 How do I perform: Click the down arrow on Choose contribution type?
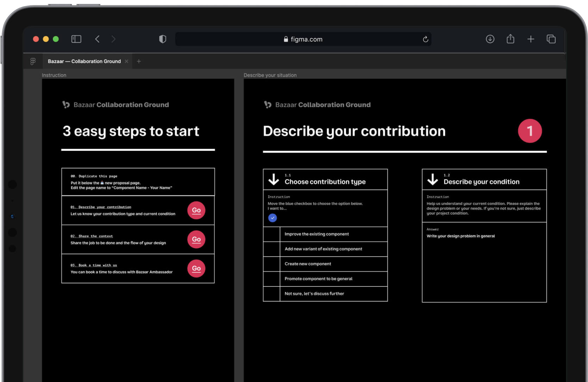tap(274, 179)
